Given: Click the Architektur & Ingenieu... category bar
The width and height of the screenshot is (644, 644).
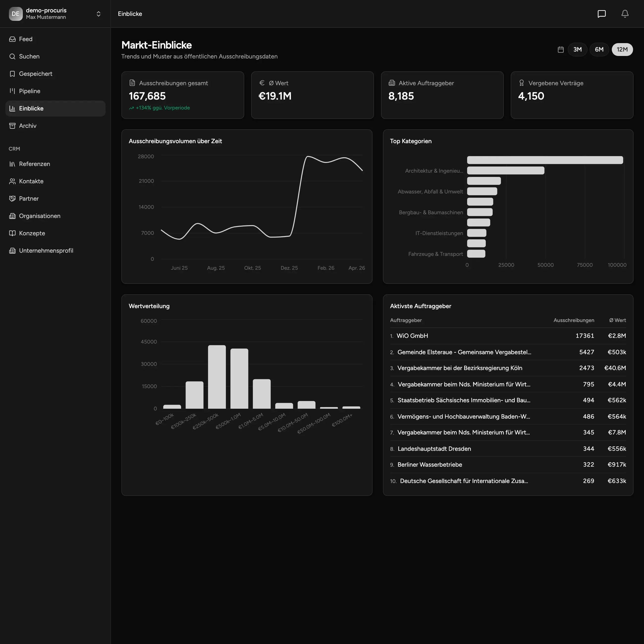Looking at the screenshot, I should pos(505,171).
